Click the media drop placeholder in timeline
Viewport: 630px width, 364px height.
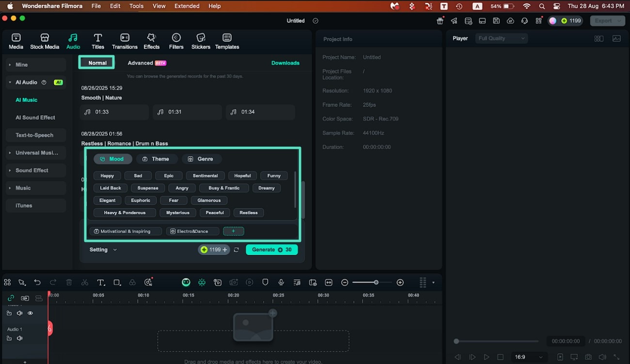(253, 327)
